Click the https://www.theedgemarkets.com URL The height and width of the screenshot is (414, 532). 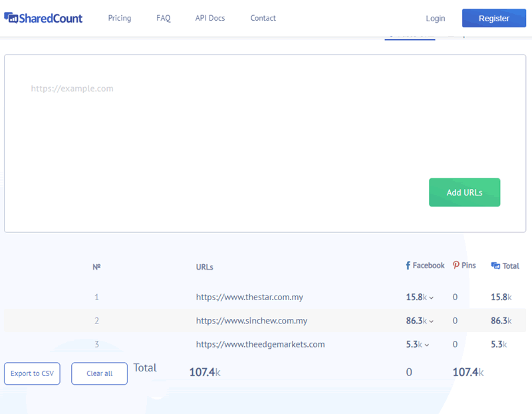coord(260,344)
